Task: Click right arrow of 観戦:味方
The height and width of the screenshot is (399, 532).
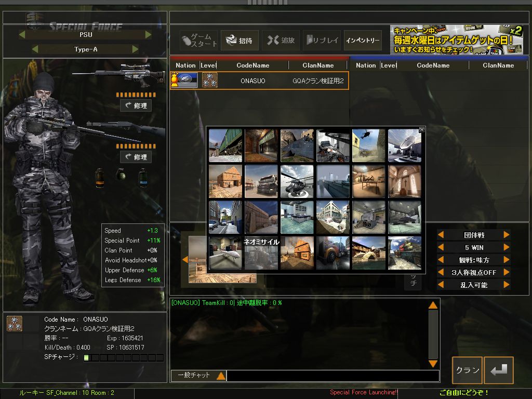Action: (x=507, y=260)
